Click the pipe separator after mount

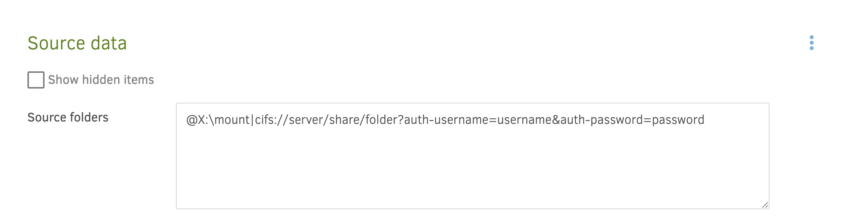pyautogui.click(x=252, y=120)
